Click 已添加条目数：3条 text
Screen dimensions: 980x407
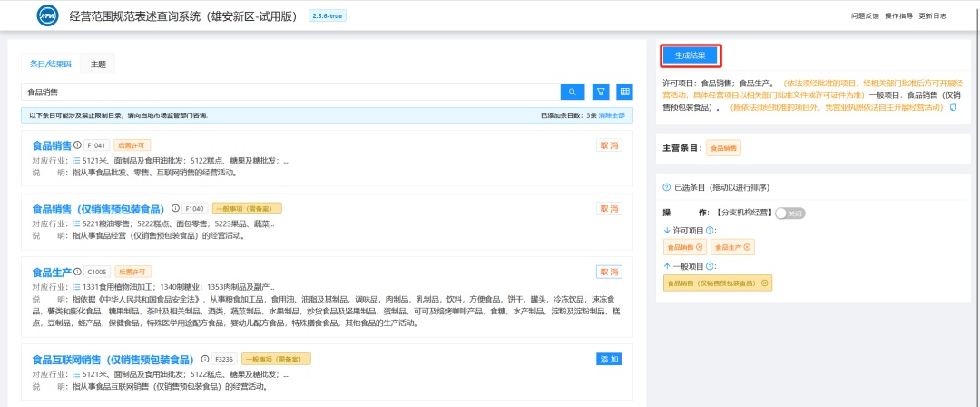tap(568, 116)
